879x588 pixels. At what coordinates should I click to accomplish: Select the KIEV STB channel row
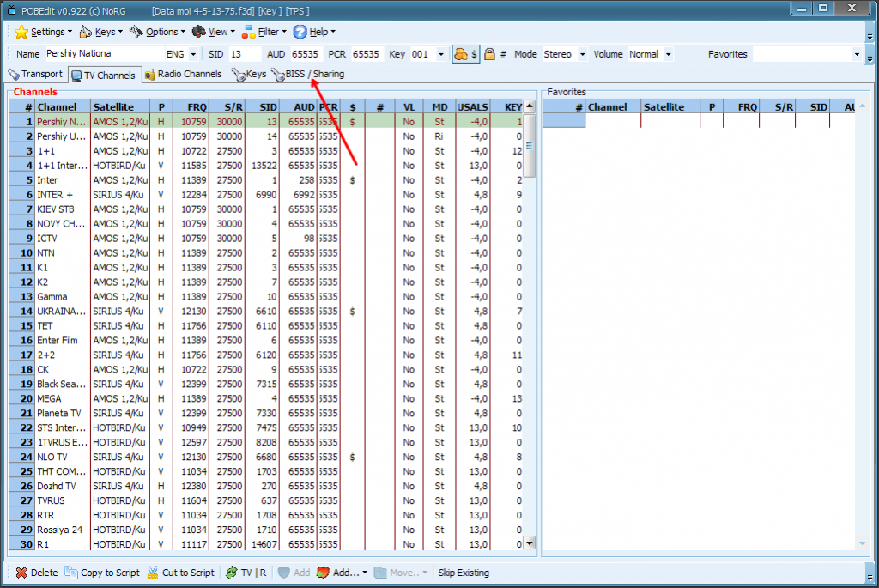265,209
